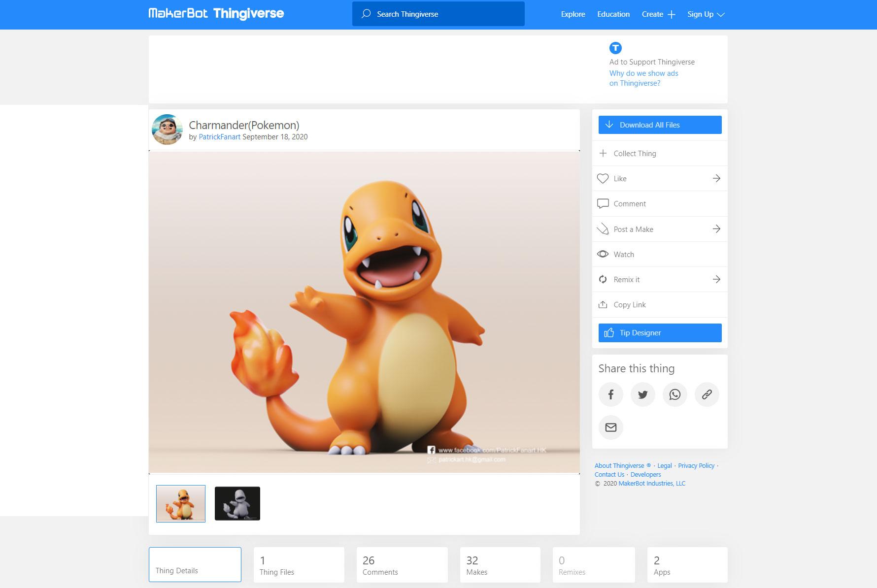The width and height of the screenshot is (877, 588).
Task: Share this thing by email
Action: pos(611,427)
